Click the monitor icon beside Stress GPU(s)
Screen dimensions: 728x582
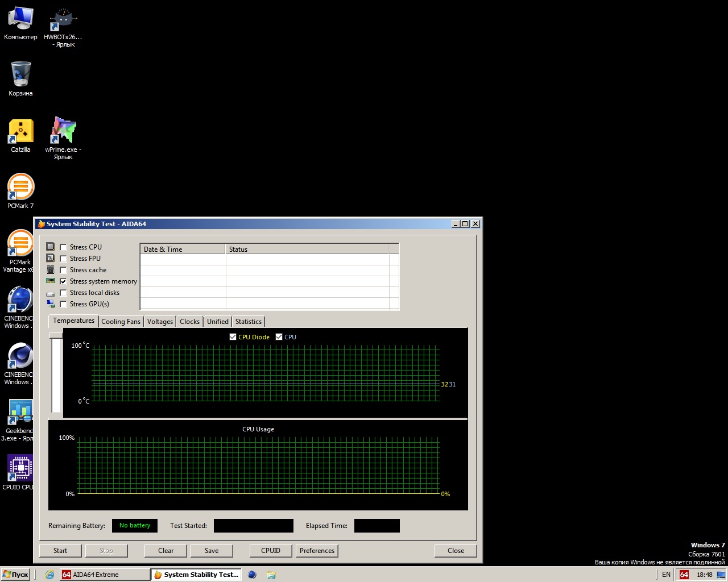(51, 304)
